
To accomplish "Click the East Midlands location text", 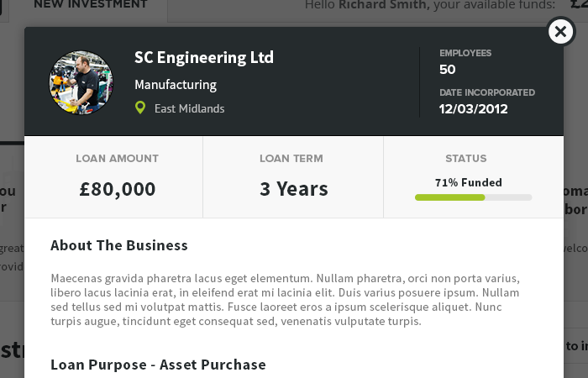I will pos(189,108).
